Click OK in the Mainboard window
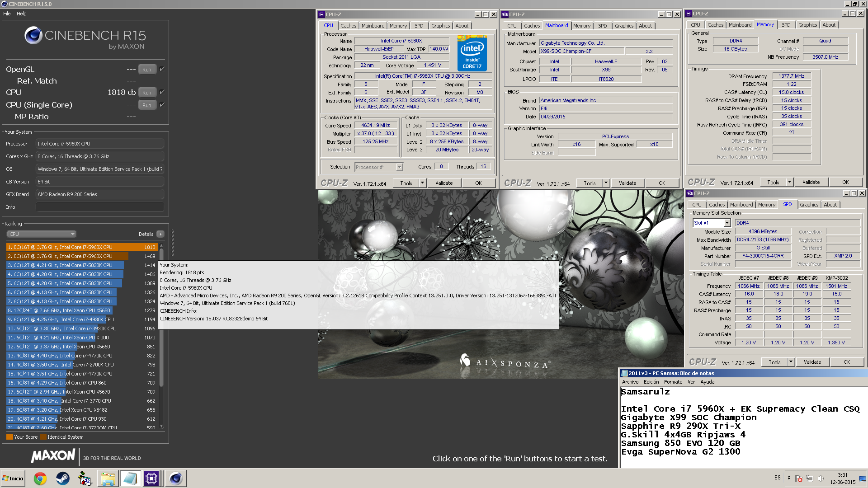The height and width of the screenshot is (488, 868). (662, 183)
